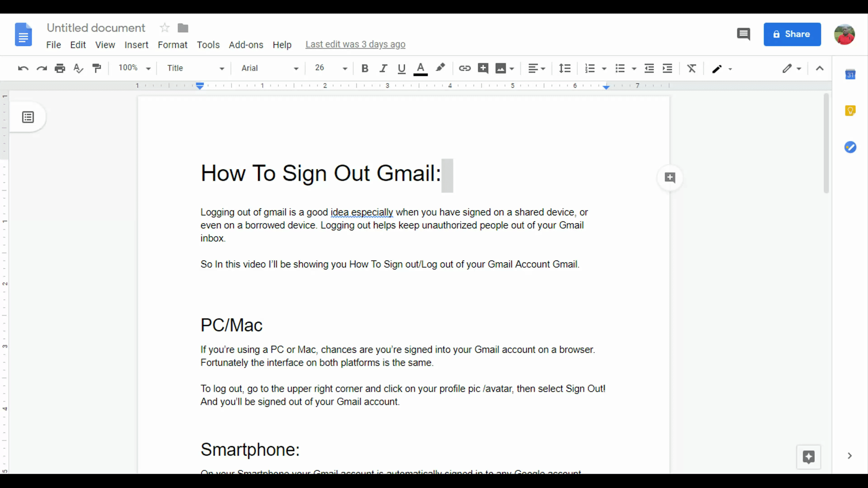Screen dimensions: 868x488
Task: Open the text color picker
Action: pos(420,68)
